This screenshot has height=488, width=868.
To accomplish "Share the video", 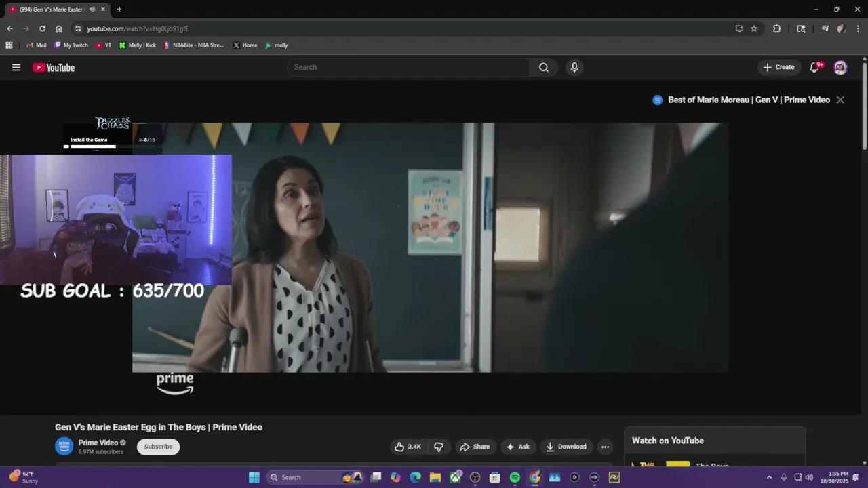I will point(474,447).
